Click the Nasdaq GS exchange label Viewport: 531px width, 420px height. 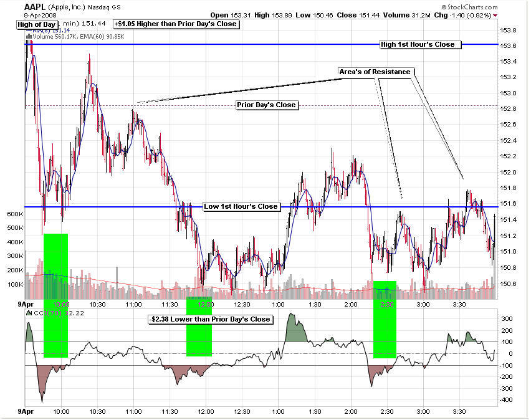104,7
